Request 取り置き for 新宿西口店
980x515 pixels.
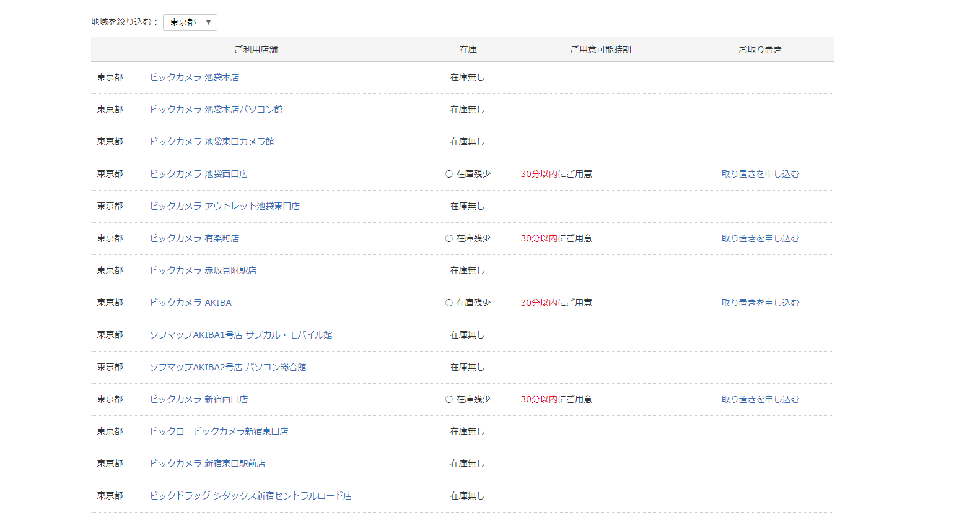tap(760, 399)
